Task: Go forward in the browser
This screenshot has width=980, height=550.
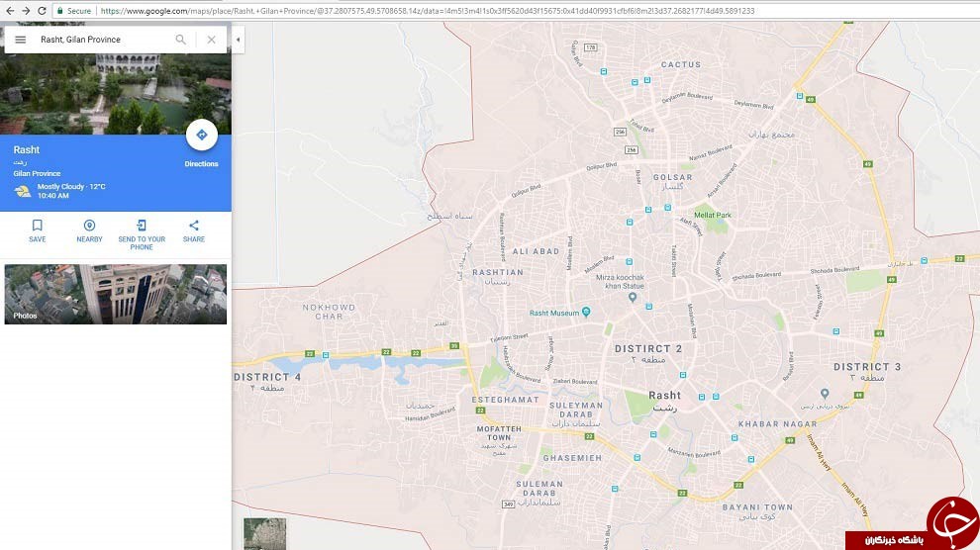Action: pos(26,11)
